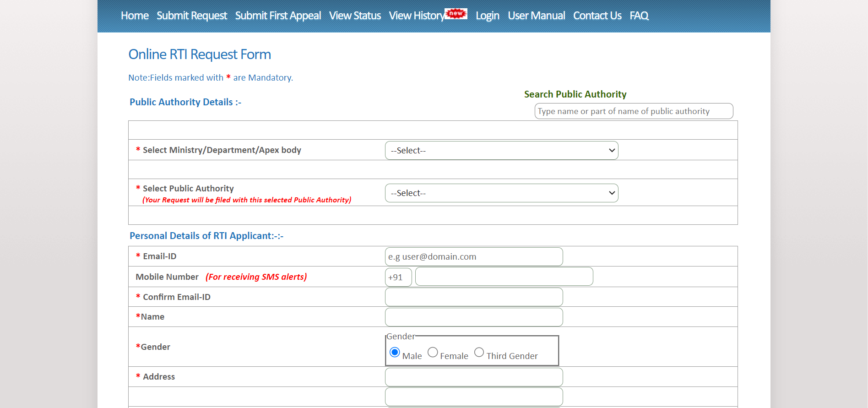This screenshot has width=868, height=408.
Task: Expand the Select Public Authority dropdown
Action: (x=501, y=193)
